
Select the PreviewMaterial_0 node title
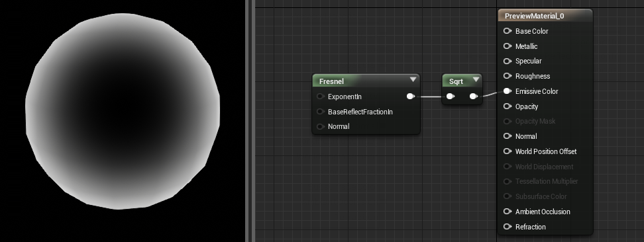click(534, 16)
